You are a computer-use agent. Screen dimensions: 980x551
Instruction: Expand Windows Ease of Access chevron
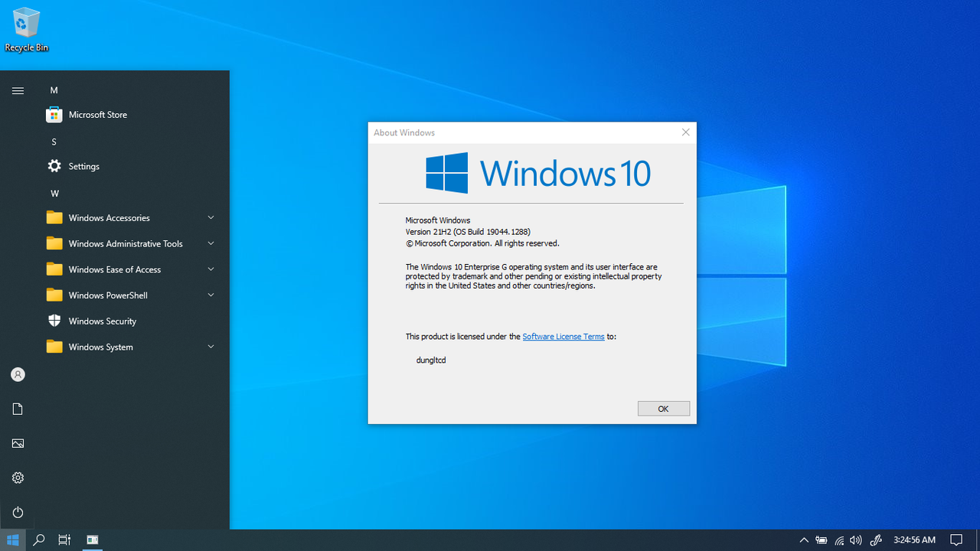pos(211,269)
